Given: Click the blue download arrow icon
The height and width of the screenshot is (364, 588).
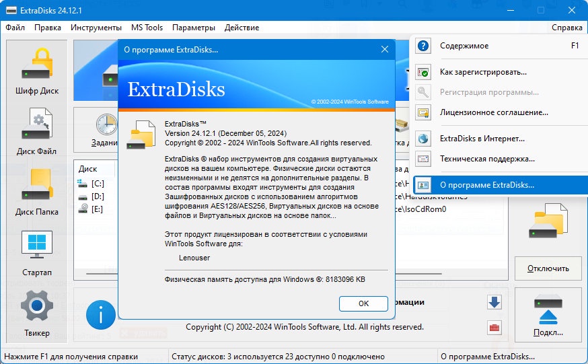Looking at the screenshot, I should [494, 302].
